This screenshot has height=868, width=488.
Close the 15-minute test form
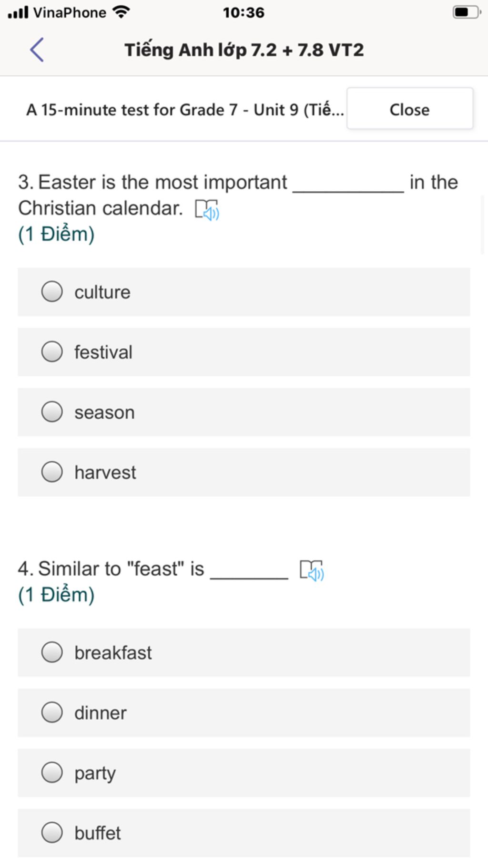pyautogui.click(x=410, y=109)
